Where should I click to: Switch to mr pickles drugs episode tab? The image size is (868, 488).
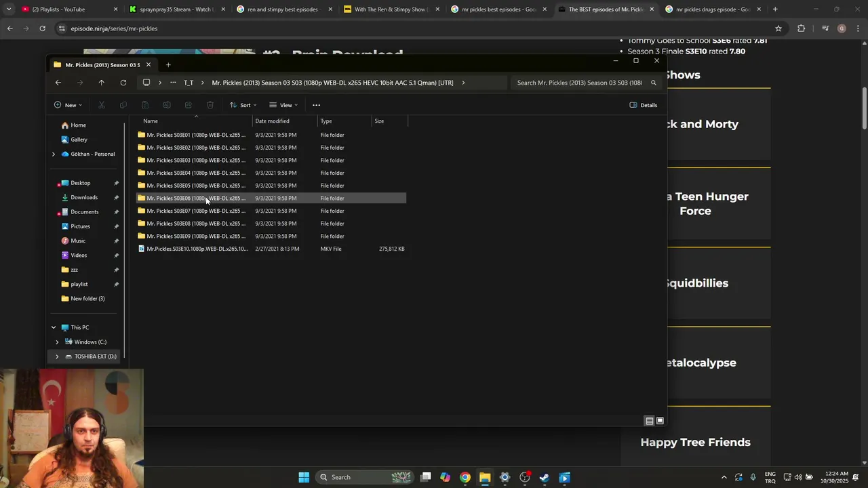click(x=713, y=9)
